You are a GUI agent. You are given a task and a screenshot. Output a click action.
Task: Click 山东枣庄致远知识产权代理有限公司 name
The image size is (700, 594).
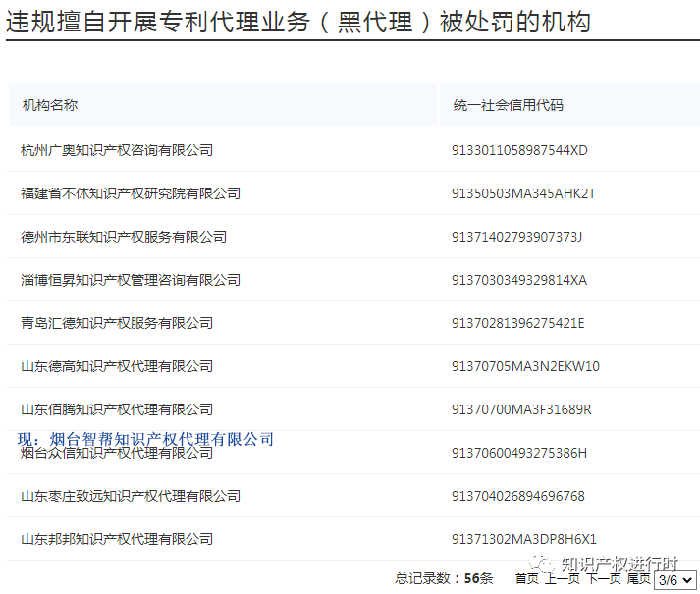(131, 496)
